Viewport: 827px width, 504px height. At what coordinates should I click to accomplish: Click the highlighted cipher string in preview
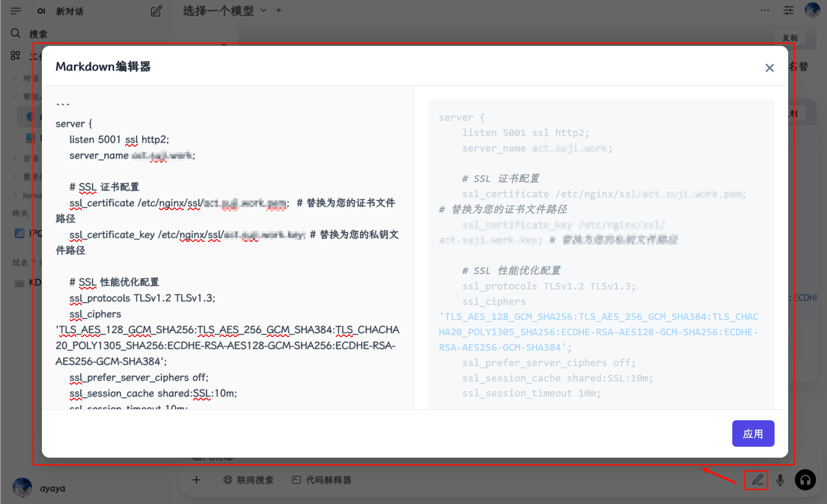pyautogui.click(x=598, y=332)
